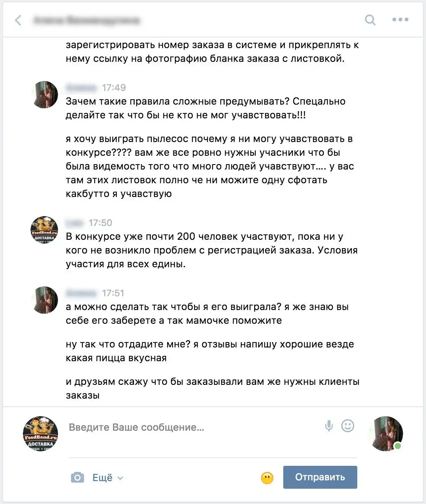Select the message starting В конкурсе уже почти
The image size is (426, 504).
pos(212,250)
